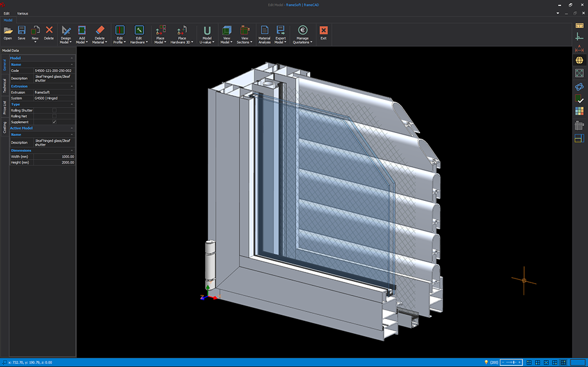Screen dimensions: 588x367
Task: Toggle the yellow globe view icon
Action: [x=579, y=60]
